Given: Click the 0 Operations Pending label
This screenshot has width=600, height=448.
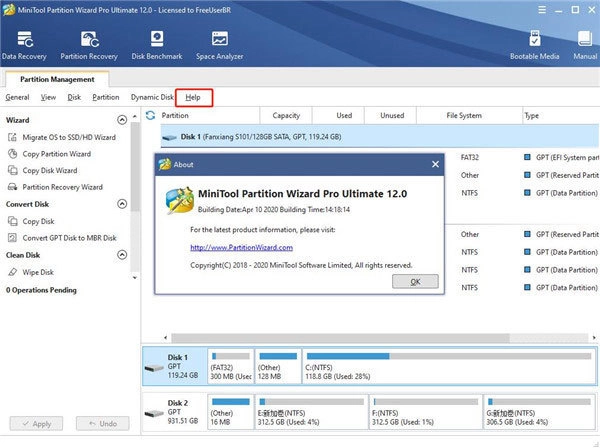Looking at the screenshot, I should [x=41, y=290].
